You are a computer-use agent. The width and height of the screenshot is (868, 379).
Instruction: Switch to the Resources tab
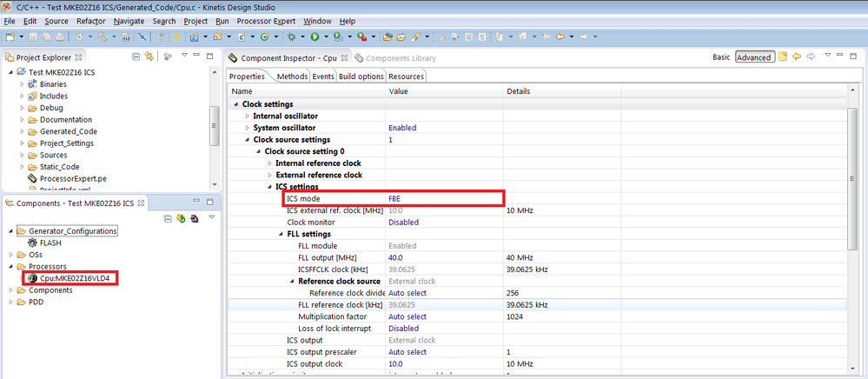406,76
